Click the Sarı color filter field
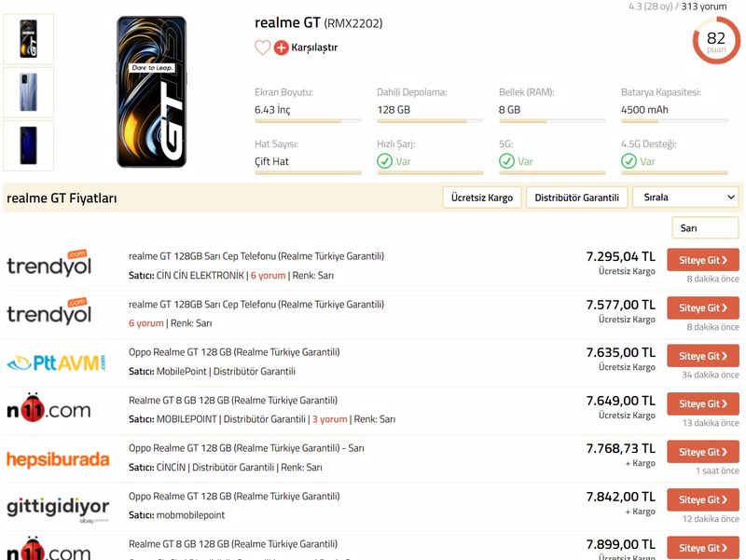Image resolution: width=746 pixels, height=560 pixels. (704, 228)
